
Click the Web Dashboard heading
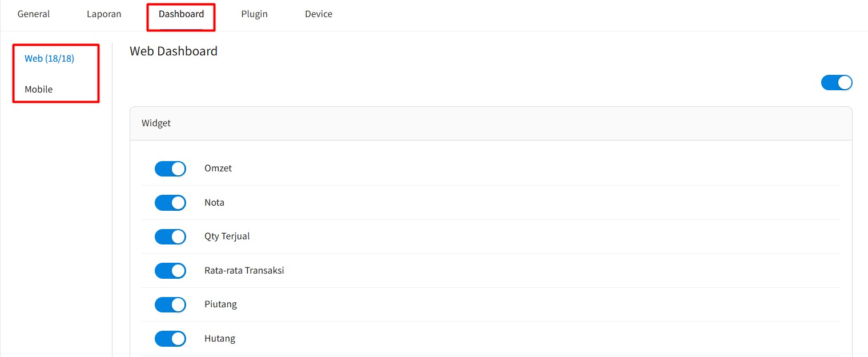click(x=174, y=51)
